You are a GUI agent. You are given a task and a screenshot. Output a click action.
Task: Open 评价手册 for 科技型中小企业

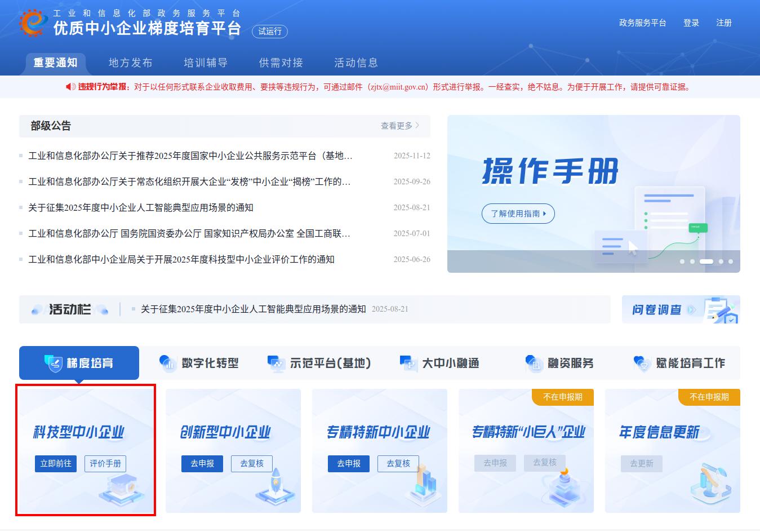(105, 463)
